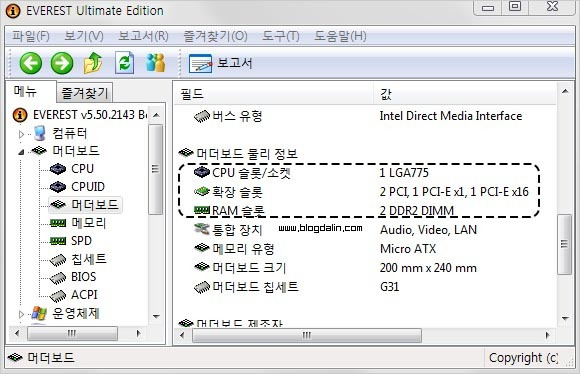Click the value Audio, Video, LAN
Viewport: 580px width, 374px height.
point(428,230)
